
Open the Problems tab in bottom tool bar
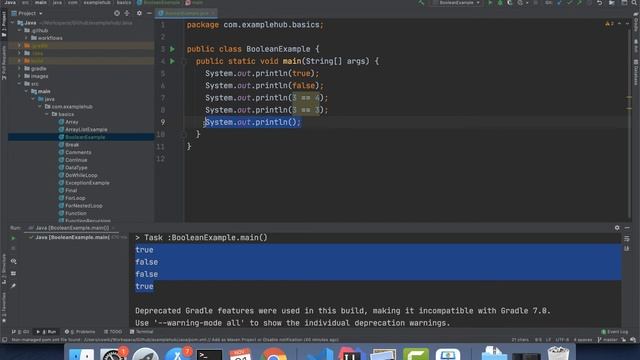point(80,332)
